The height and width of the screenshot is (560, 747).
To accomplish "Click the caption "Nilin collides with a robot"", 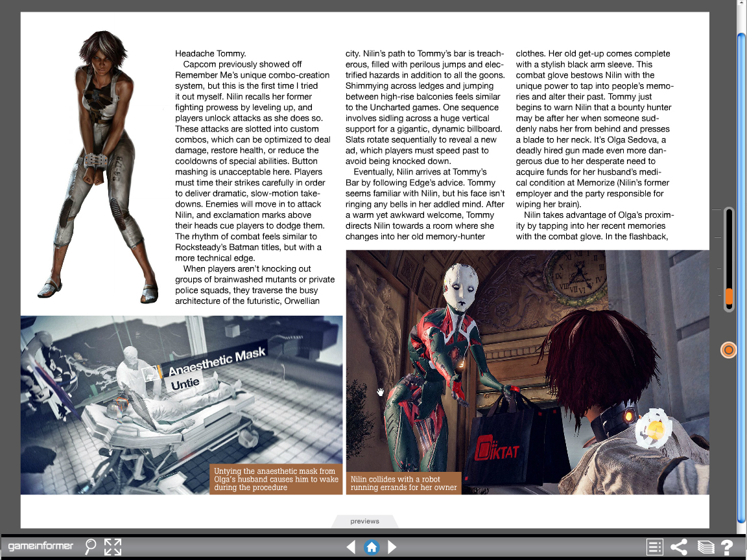I will [x=403, y=483].
